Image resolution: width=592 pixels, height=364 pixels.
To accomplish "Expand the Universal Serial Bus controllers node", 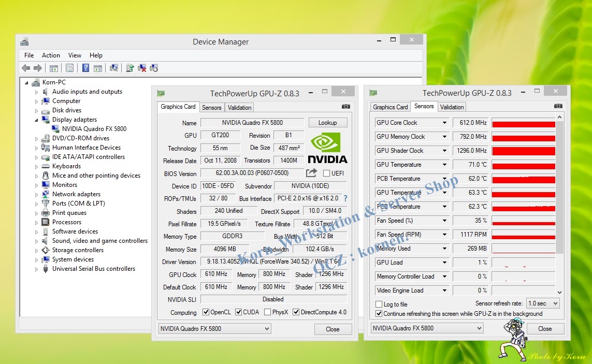I will [37, 269].
